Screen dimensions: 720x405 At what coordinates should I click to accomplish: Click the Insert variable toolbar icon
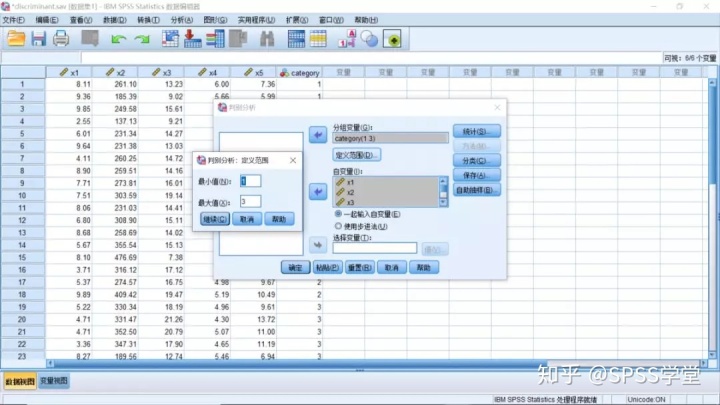coord(318,39)
